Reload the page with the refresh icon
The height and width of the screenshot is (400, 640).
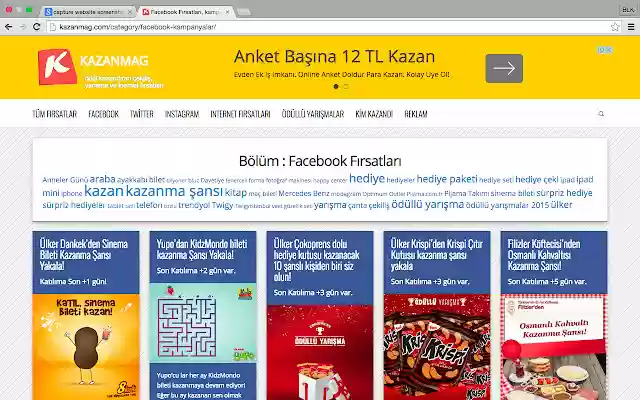coord(36,27)
